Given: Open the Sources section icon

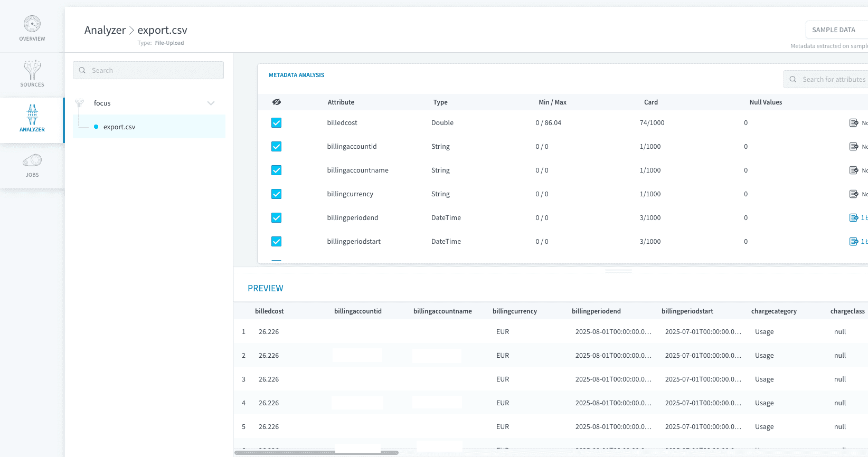Looking at the screenshot, I should (x=32, y=70).
